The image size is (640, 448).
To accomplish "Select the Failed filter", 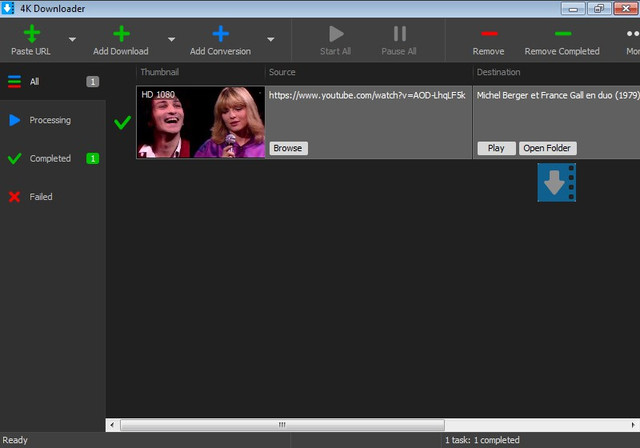I will (x=53, y=197).
